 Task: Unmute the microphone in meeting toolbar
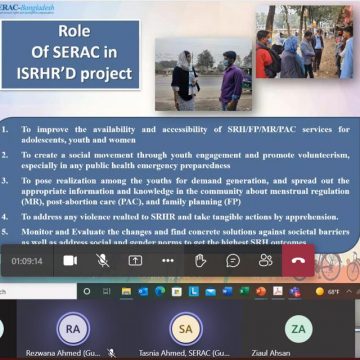click(x=103, y=261)
